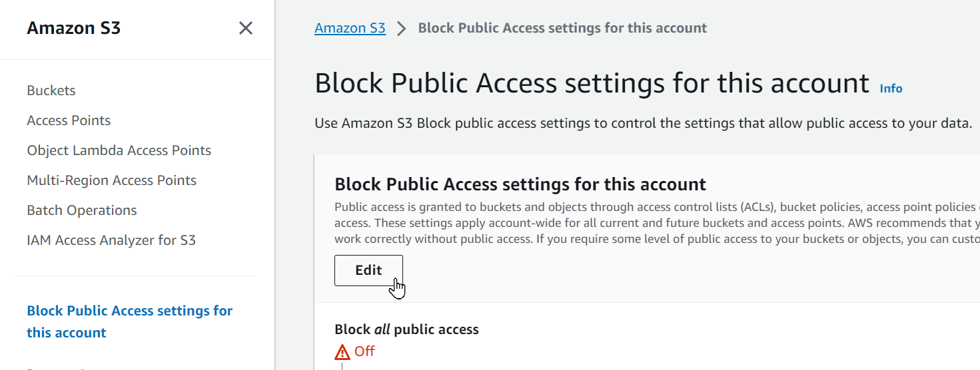Navigate to Batch Operations
This screenshot has height=370, width=980.
click(x=82, y=210)
